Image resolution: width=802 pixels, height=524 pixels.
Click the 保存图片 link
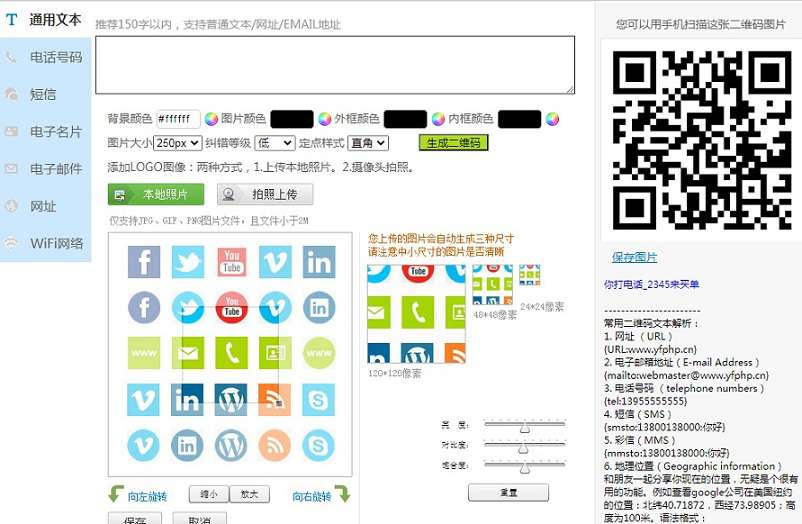click(x=634, y=257)
